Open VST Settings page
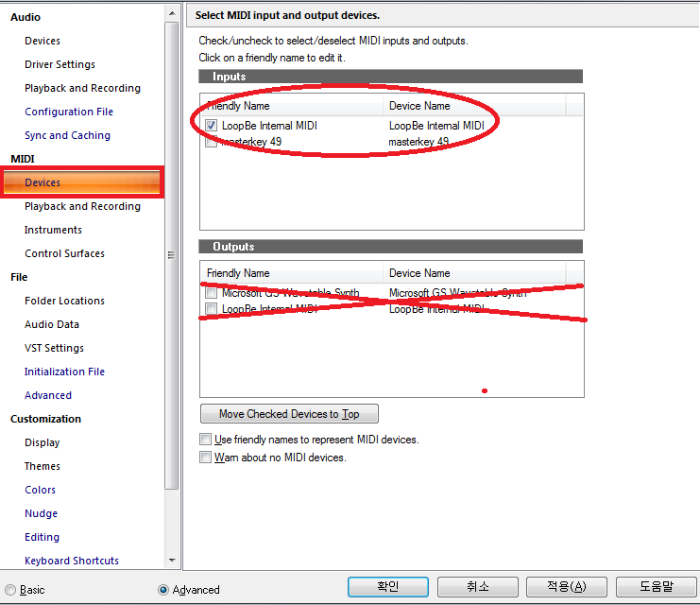 pyautogui.click(x=54, y=348)
